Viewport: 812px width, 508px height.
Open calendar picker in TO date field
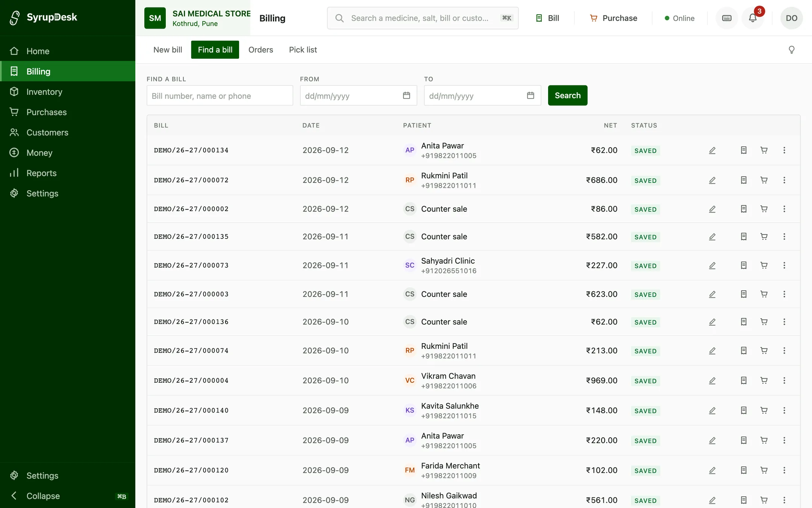pos(530,96)
